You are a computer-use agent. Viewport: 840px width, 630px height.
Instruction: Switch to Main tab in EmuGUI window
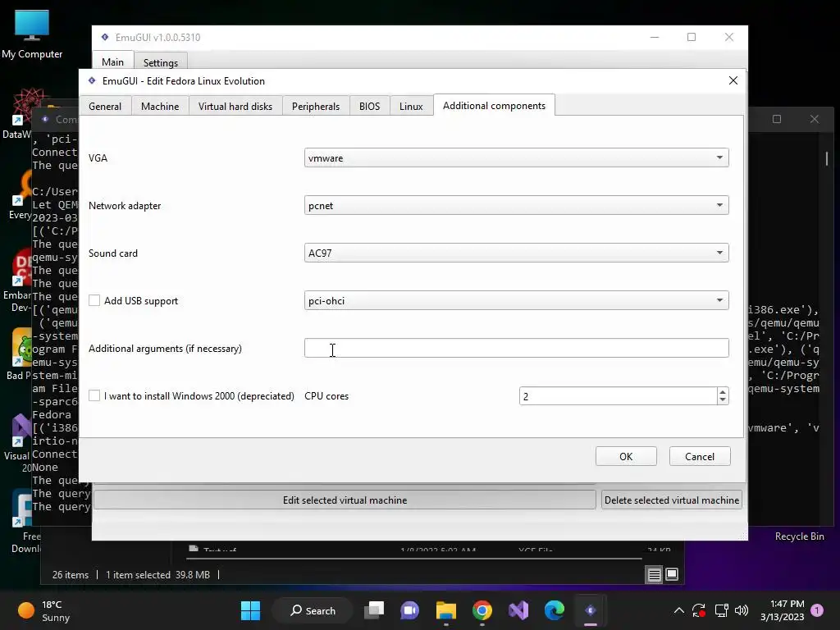(112, 62)
